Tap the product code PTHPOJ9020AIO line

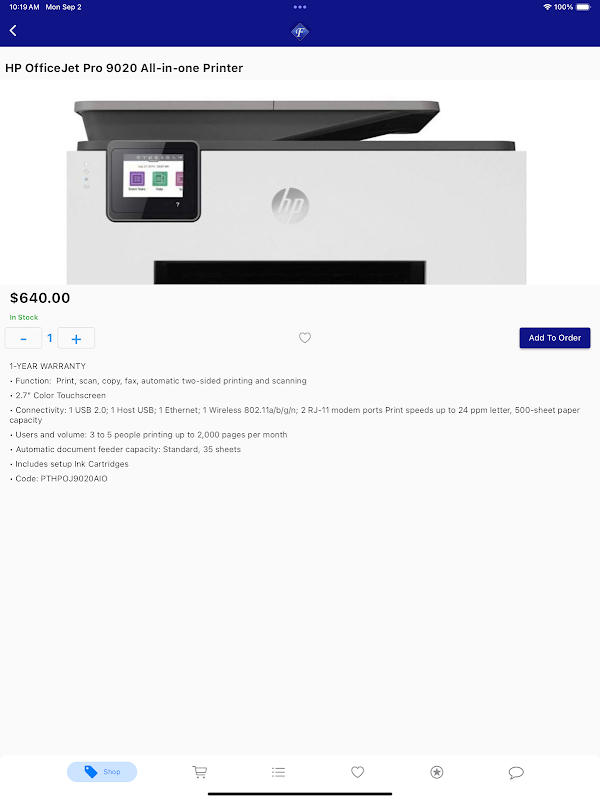click(59, 479)
